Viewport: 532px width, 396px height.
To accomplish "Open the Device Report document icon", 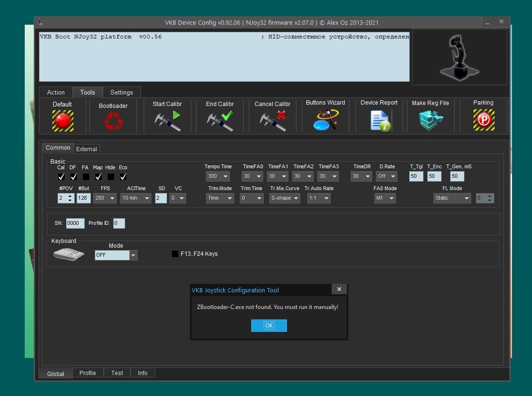I will click(x=380, y=121).
